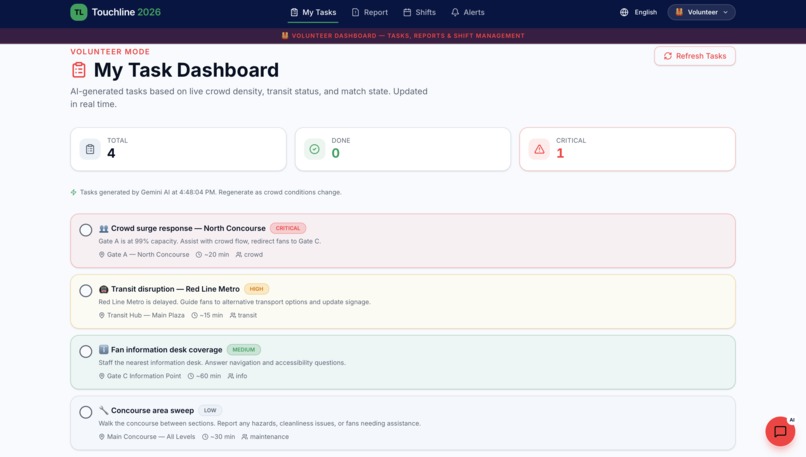
Task: Click the VOLUNTEER MODE label
Action: tap(110, 51)
